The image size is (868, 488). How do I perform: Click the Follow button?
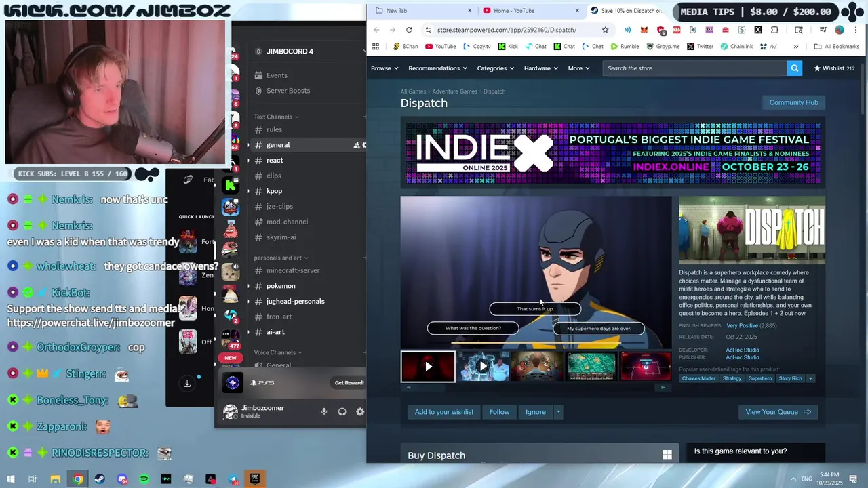click(499, 412)
